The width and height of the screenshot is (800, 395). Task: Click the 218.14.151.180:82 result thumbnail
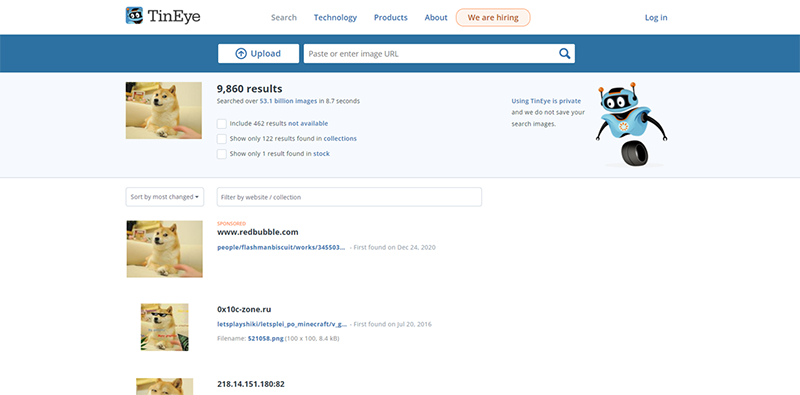point(164,386)
